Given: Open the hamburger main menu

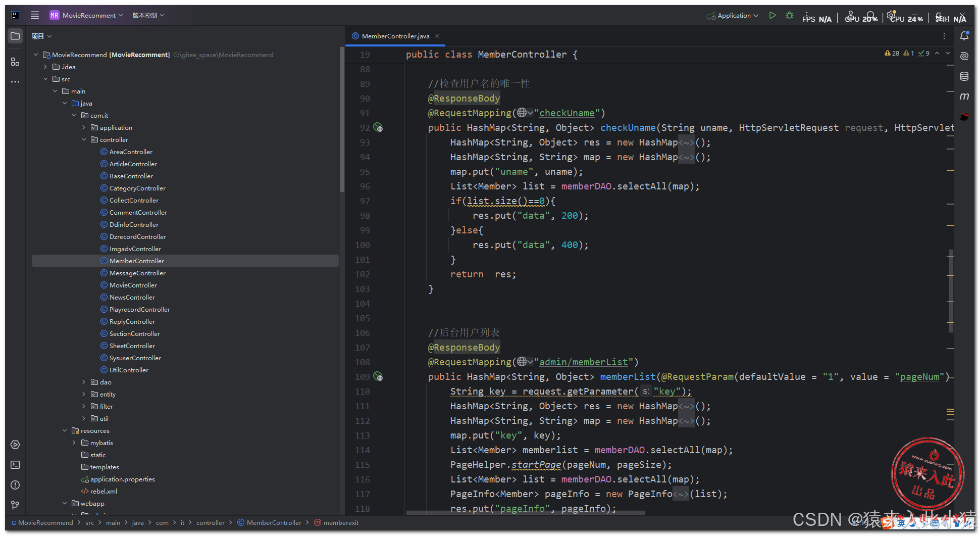Looking at the screenshot, I should tap(35, 15).
